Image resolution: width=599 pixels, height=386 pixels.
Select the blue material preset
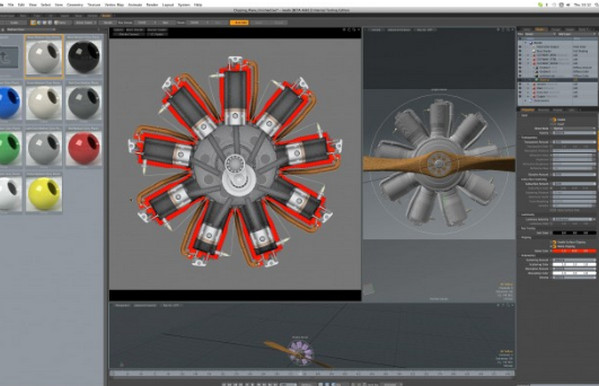9,102
